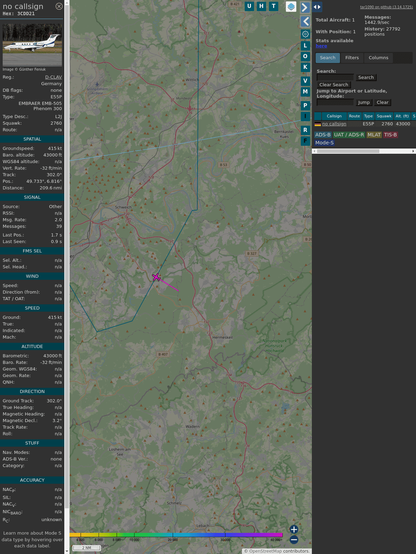Toggle the H map button

pos(261,6)
